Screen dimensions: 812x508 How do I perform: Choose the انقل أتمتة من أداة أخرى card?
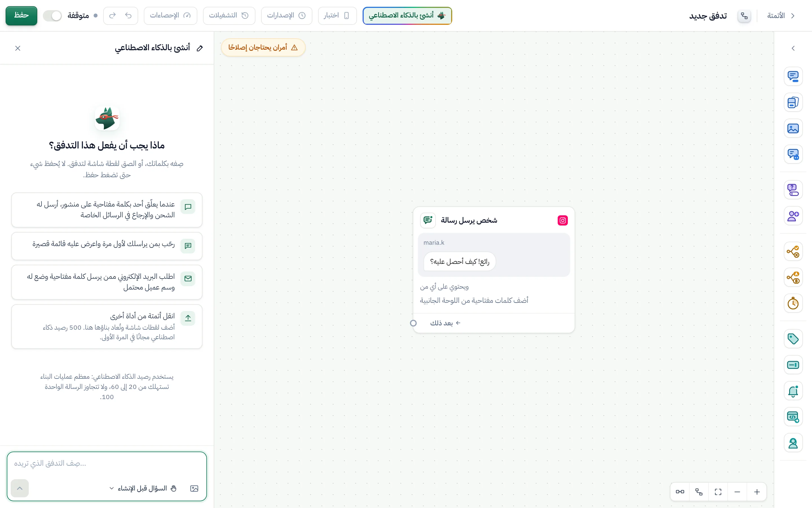pyautogui.click(x=107, y=326)
